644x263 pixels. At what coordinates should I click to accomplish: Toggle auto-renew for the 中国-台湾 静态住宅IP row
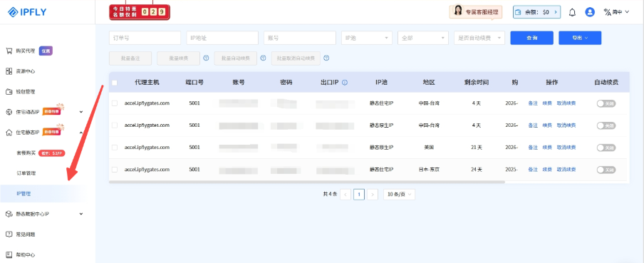606,103
